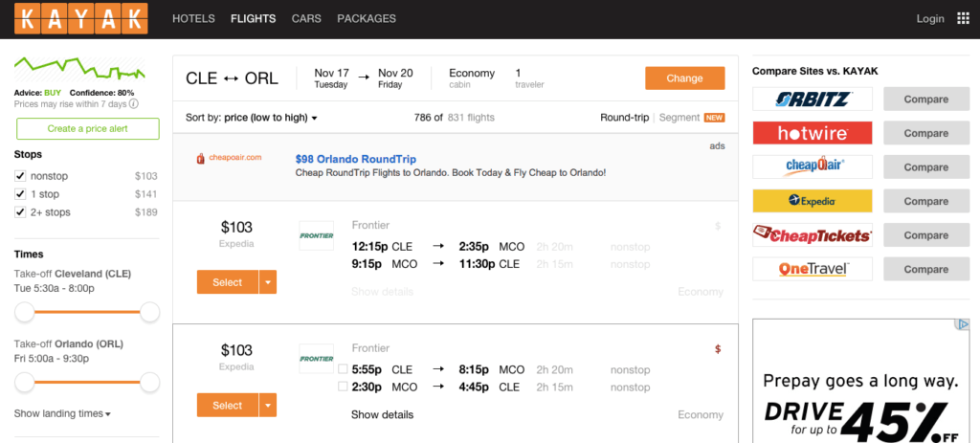Open the Sort by price dropdown
The height and width of the screenshot is (443, 980).
click(x=252, y=118)
